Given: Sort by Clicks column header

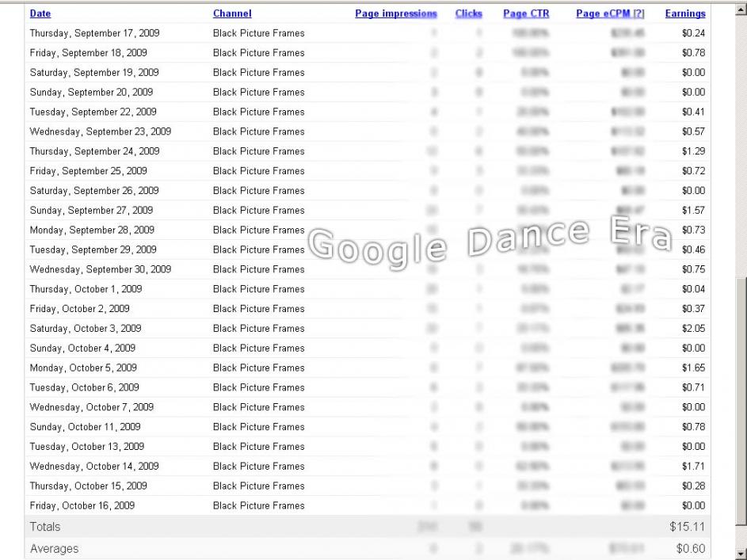Looking at the screenshot, I should click(468, 13).
